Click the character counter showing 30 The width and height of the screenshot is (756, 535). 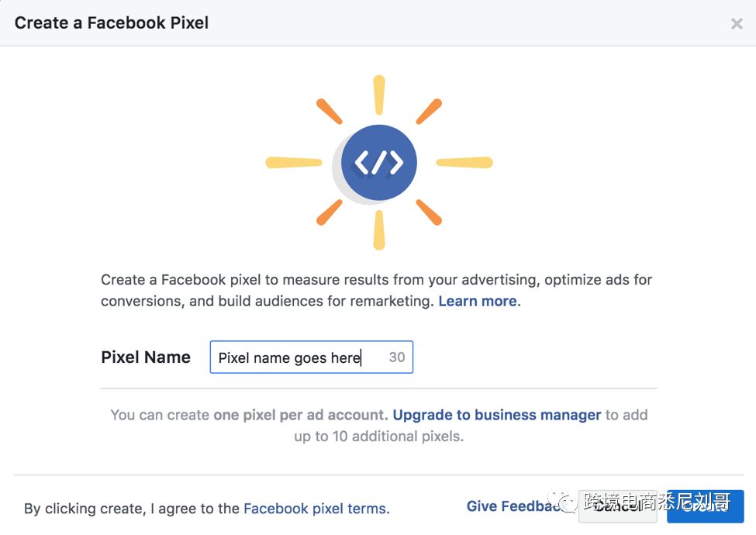396,357
